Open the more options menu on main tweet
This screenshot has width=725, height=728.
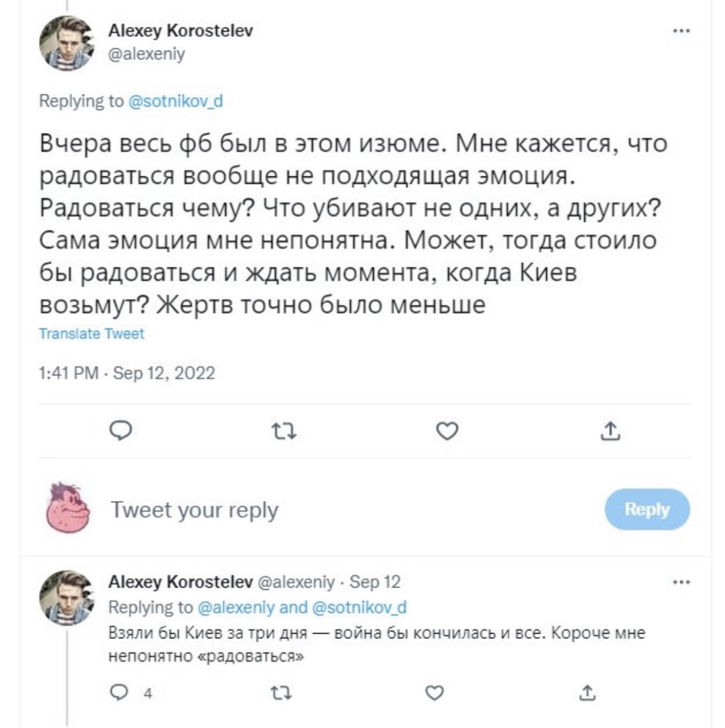tap(681, 31)
